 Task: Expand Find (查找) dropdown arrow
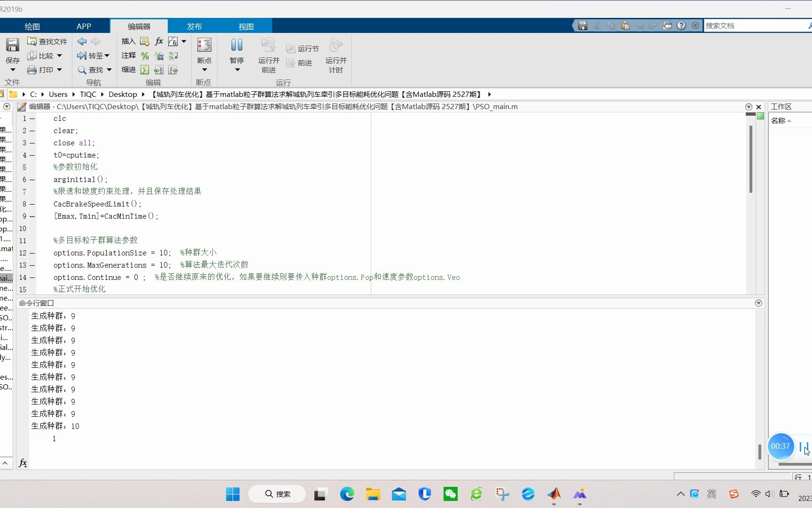[x=109, y=70]
